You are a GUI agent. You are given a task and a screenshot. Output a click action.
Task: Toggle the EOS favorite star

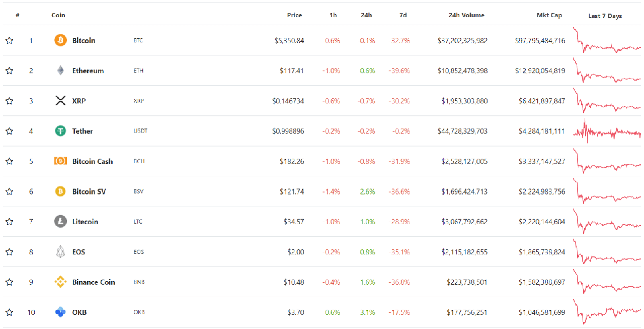click(x=9, y=252)
